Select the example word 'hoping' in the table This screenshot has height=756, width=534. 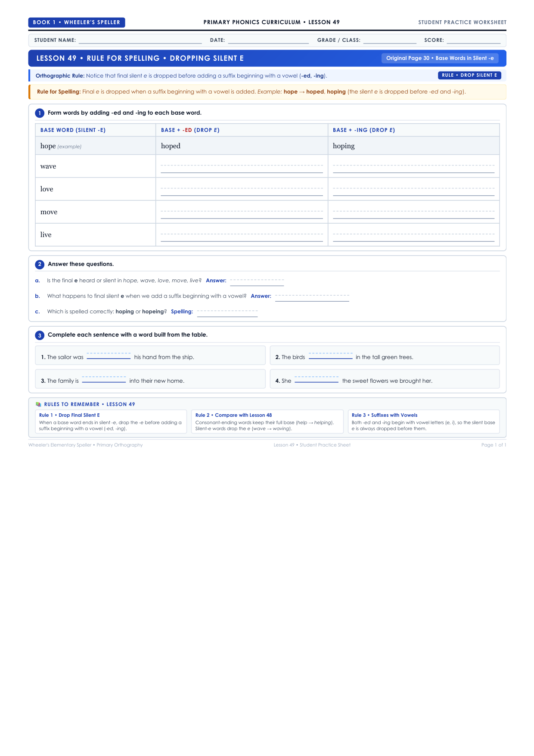(x=344, y=146)
